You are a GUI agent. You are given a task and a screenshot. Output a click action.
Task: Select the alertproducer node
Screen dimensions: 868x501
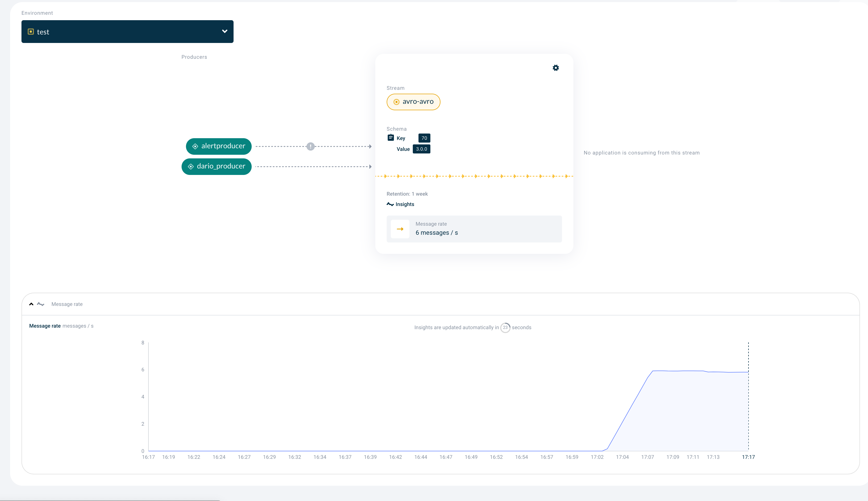point(219,146)
